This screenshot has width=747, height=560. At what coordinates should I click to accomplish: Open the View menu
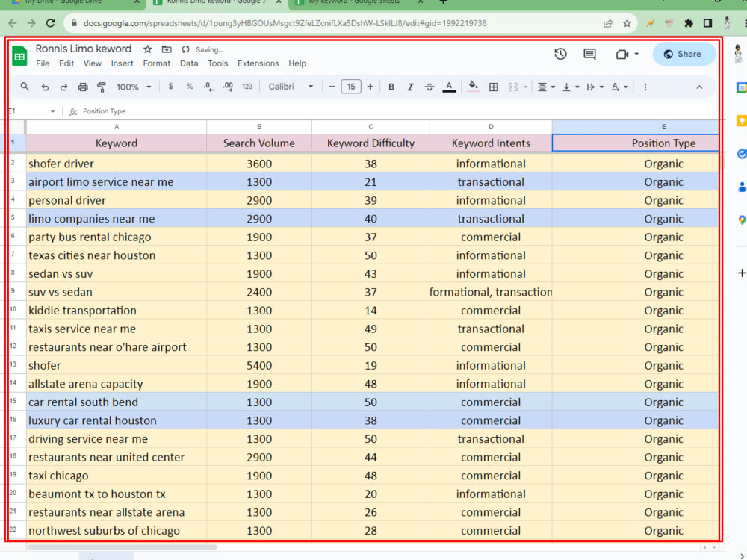(x=93, y=63)
